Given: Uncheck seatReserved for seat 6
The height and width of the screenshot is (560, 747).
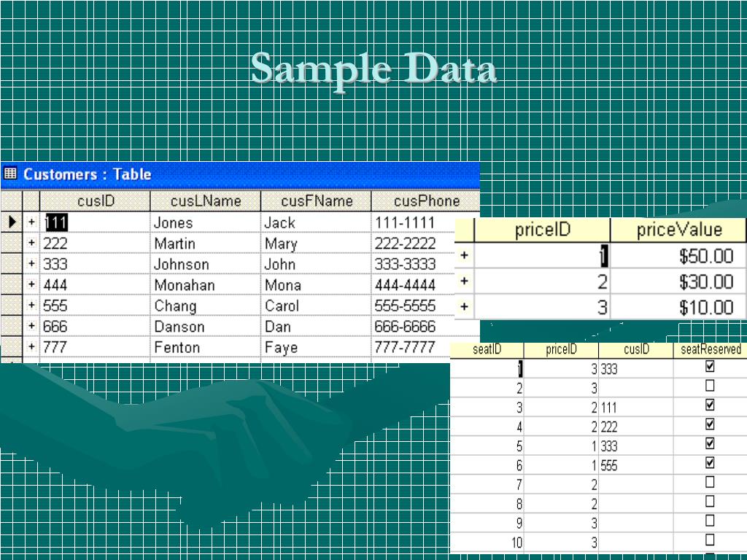Looking at the screenshot, I should [710, 462].
